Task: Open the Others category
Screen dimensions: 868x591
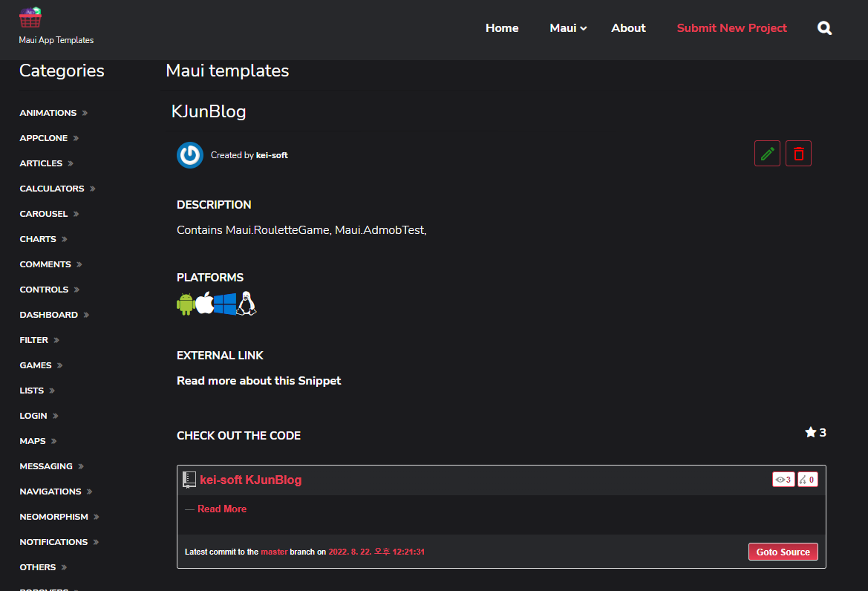Action: pos(43,567)
